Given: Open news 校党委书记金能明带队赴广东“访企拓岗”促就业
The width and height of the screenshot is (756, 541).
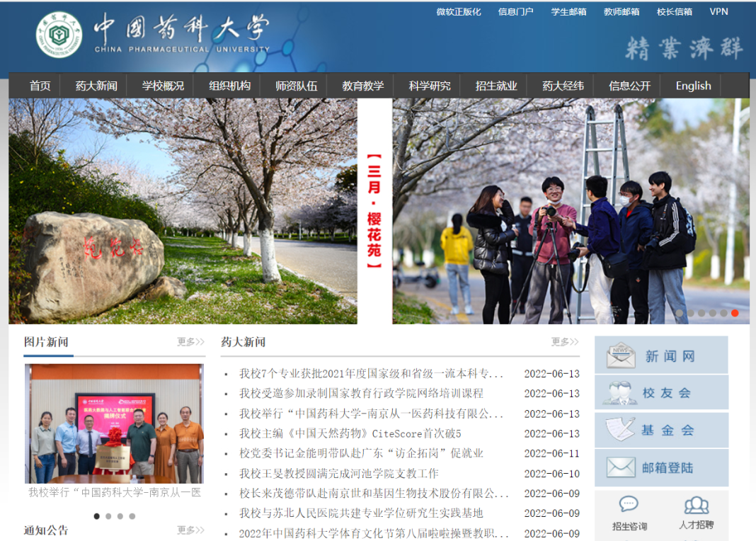Looking at the screenshot, I should coord(361,453).
